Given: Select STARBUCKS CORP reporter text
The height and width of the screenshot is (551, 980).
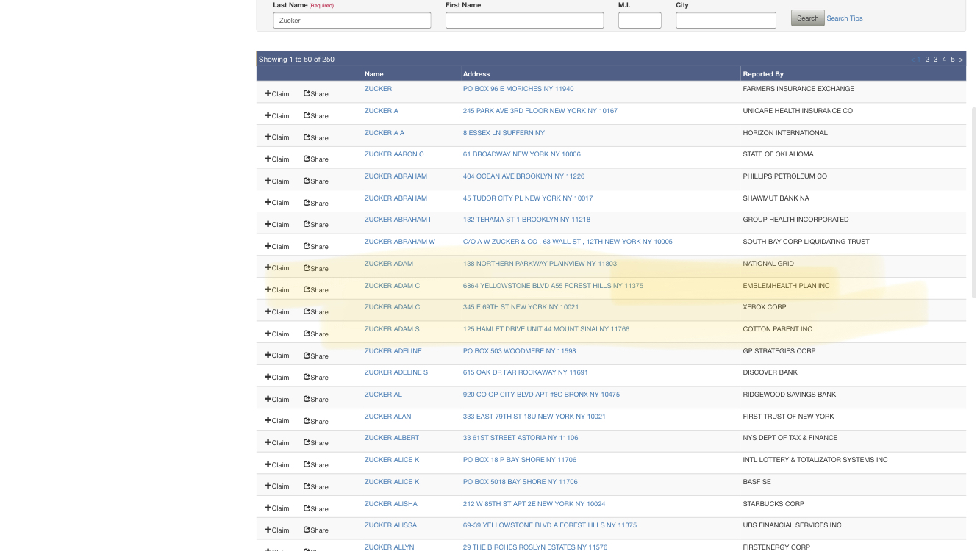Looking at the screenshot, I should click(773, 504).
